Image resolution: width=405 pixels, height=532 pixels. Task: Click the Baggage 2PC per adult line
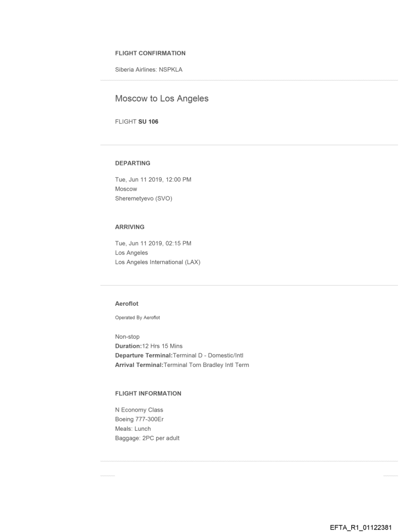pos(147,438)
